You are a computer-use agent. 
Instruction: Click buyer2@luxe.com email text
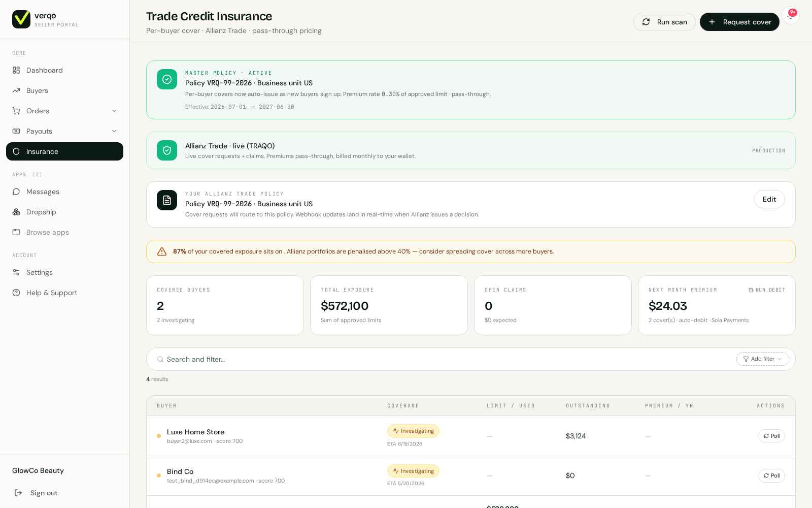(x=189, y=441)
